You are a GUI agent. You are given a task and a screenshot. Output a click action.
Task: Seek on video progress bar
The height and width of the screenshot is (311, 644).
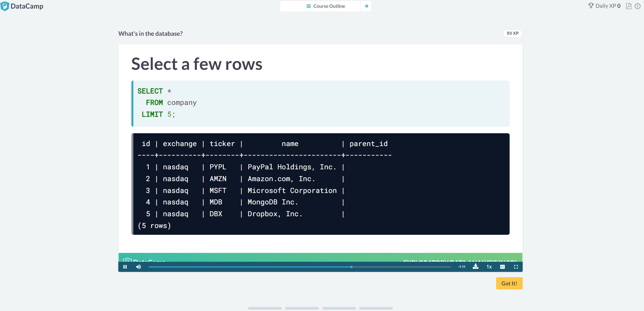coord(300,267)
